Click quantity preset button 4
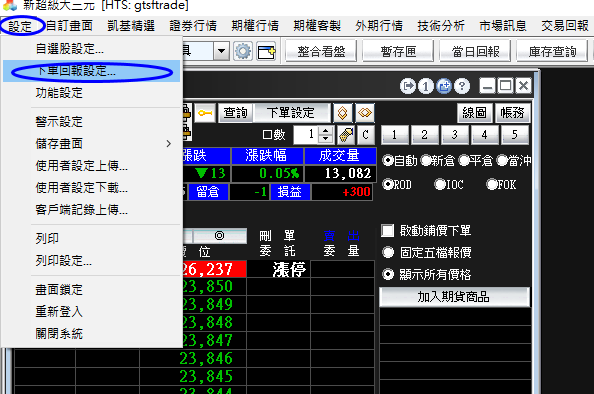This screenshot has height=394, width=594. click(484, 135)
